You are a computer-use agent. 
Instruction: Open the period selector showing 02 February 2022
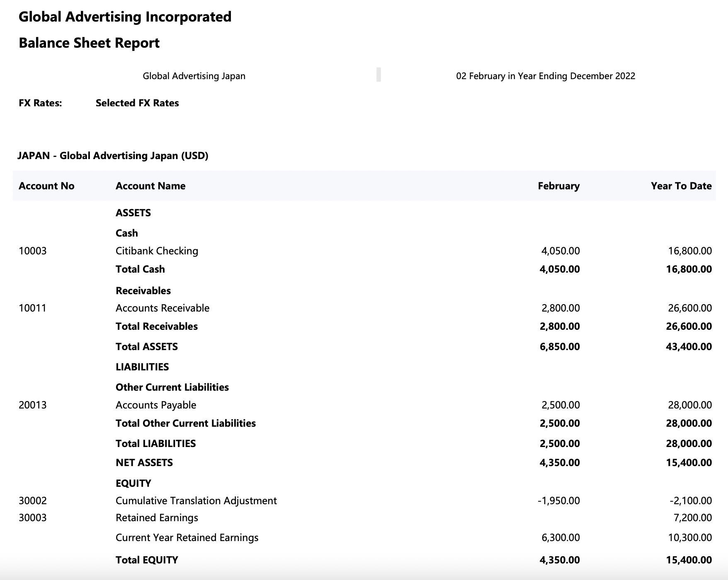coord(546,76)
